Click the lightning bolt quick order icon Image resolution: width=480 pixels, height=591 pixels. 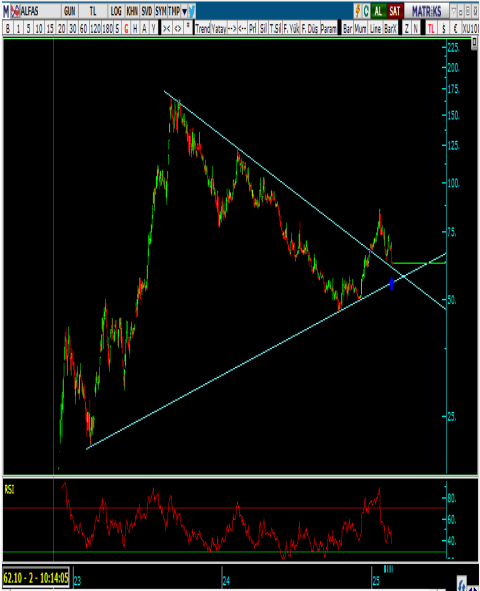click(358, 11)
